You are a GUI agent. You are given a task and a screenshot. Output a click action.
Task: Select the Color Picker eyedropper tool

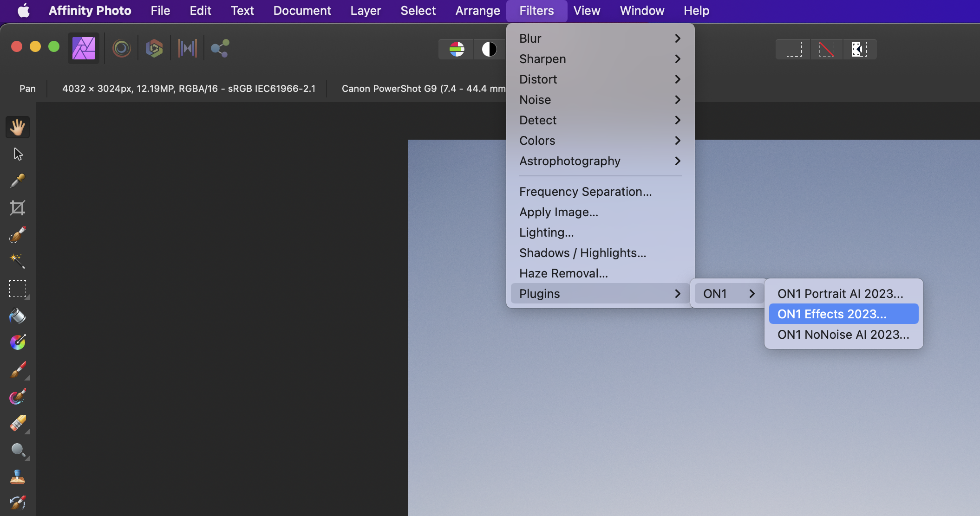(x=18, y=181)
